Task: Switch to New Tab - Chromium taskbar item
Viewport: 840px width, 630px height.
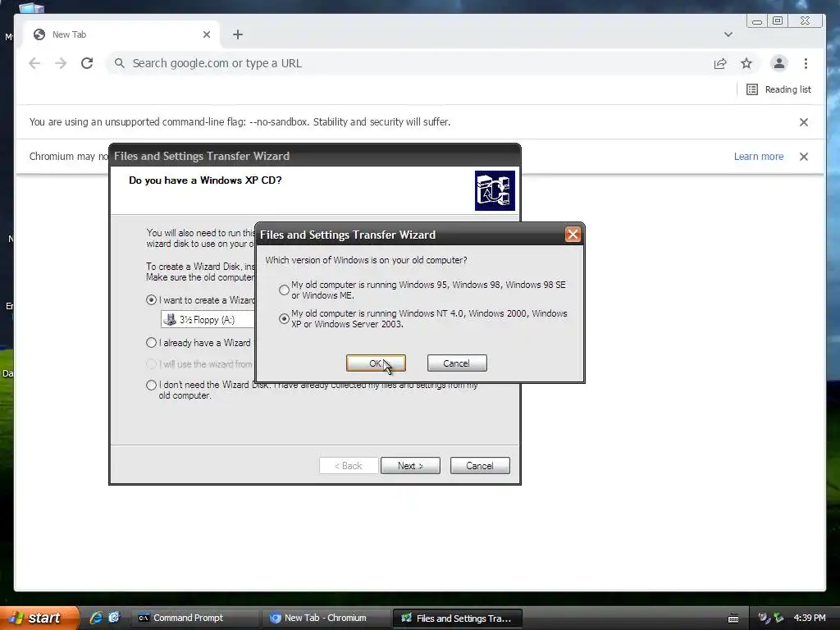Action: [325, 619]
